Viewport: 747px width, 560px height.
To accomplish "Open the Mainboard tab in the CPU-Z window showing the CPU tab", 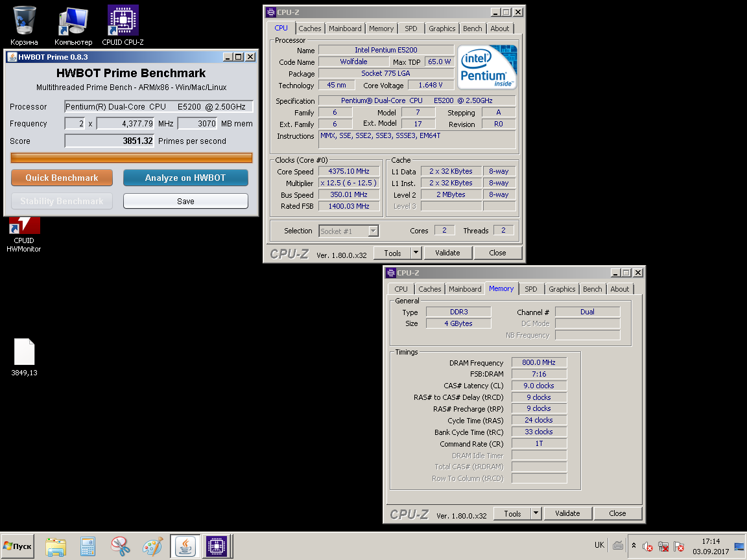I will click(x=345, y=29).
